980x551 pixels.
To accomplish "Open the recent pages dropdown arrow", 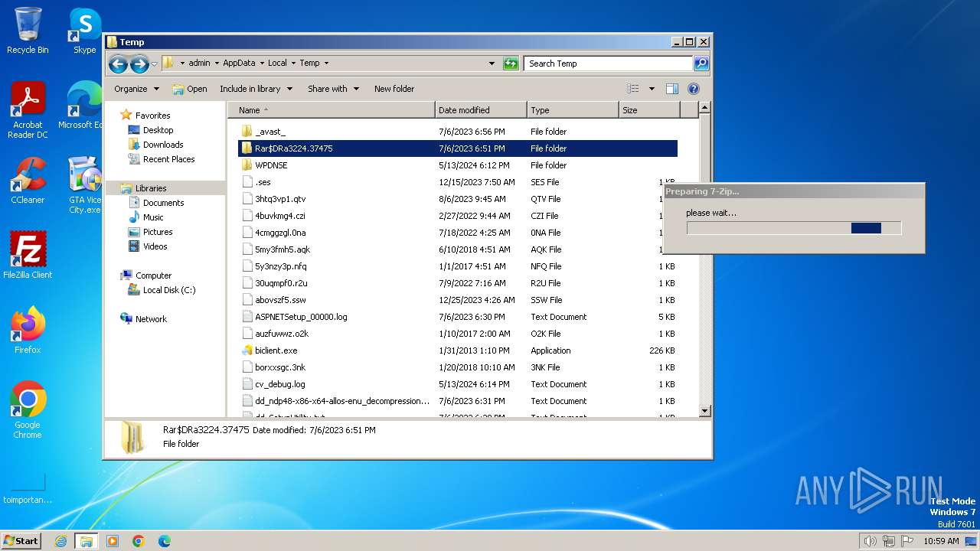I will coord(155,64).
